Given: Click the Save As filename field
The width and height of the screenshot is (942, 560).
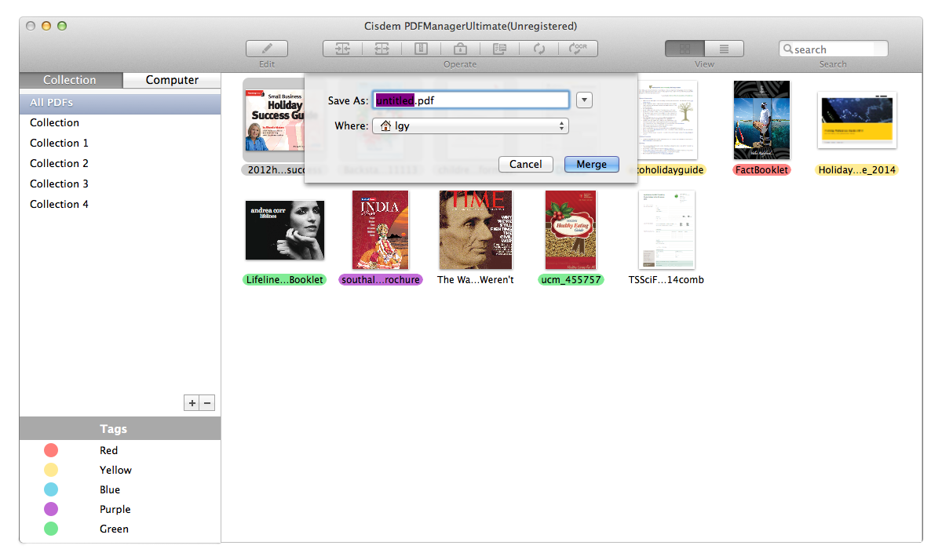Looking at the screenshot, I should [x=470, y=100].
